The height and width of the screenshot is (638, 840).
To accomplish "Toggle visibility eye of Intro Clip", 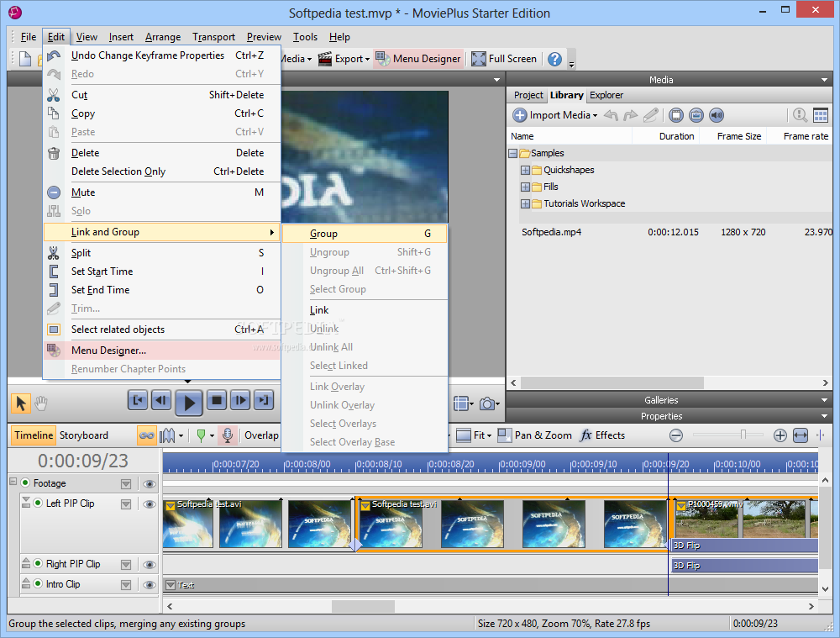I will pyautogui.click(x=150, y=585).
